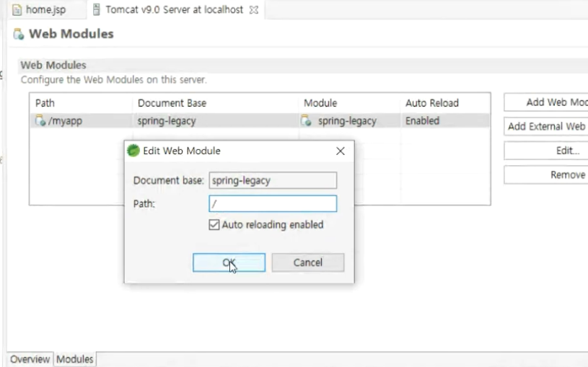Toggle Auto reloading enabled checkbox
This screenshot has width=588, height=367.
(x=214, y=224)
